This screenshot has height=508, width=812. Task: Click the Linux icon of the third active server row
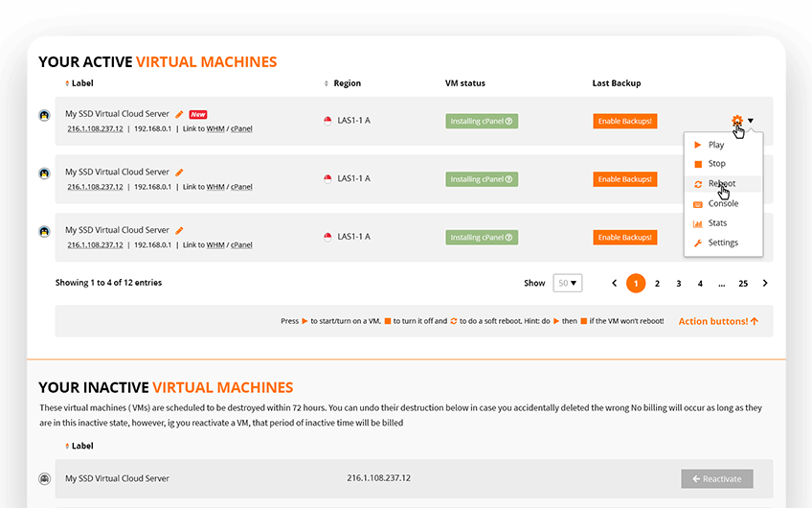tap(45, 231)
